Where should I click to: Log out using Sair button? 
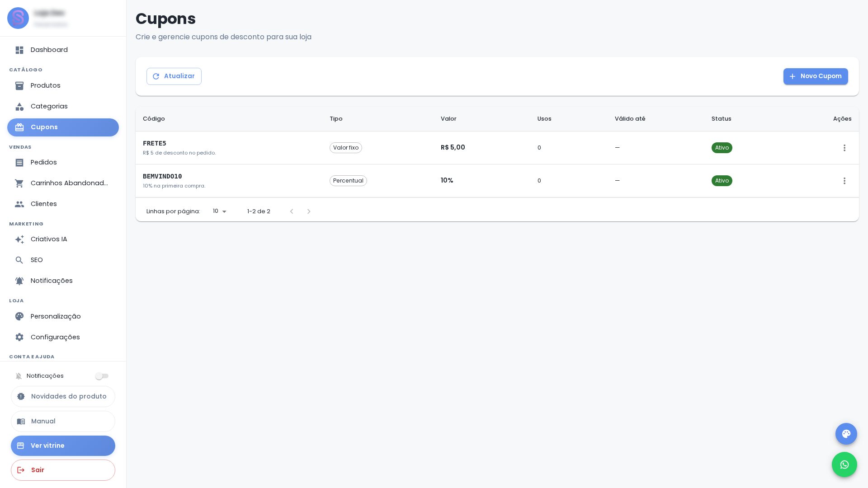[x=63, y=470]
